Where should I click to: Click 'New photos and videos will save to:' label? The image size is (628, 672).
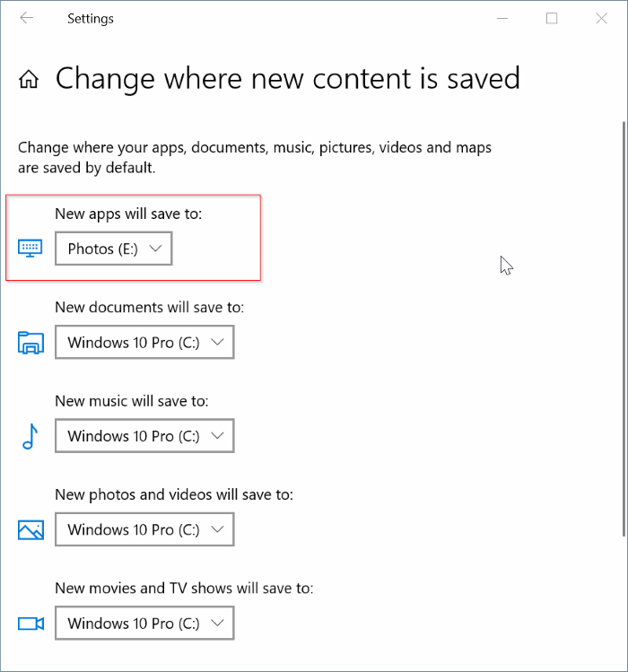pyautogui.click(x=174, y=494)
